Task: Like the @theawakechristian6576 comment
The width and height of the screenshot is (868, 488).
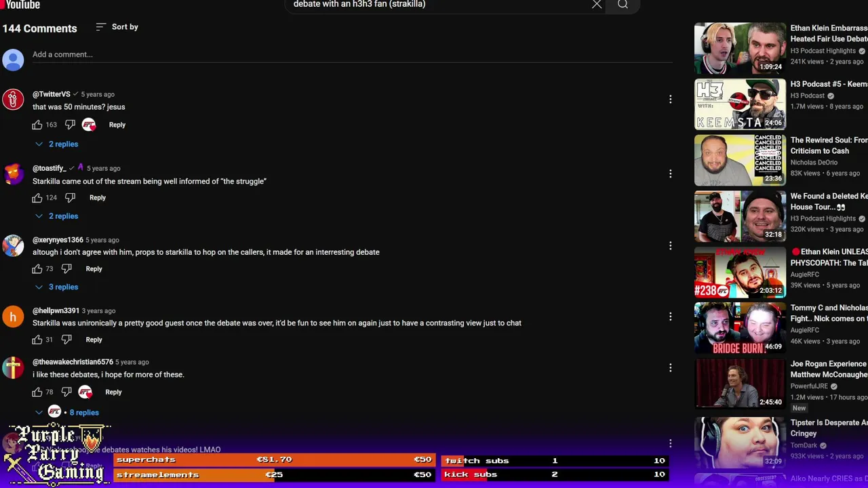Action: click(37, 392)
